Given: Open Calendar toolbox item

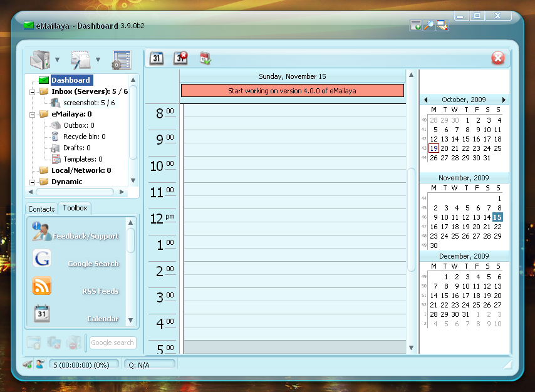Looking at the screenshot, I should 76,314.
